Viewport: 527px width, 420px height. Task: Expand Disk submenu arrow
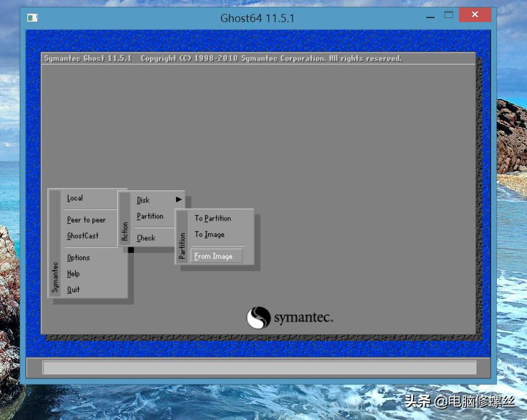click(179, 200)
